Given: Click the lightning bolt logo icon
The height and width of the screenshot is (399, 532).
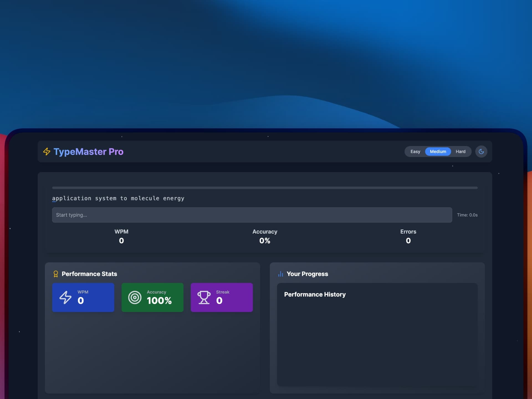Looking at the screenshot, I should click(x=47, y=152).
